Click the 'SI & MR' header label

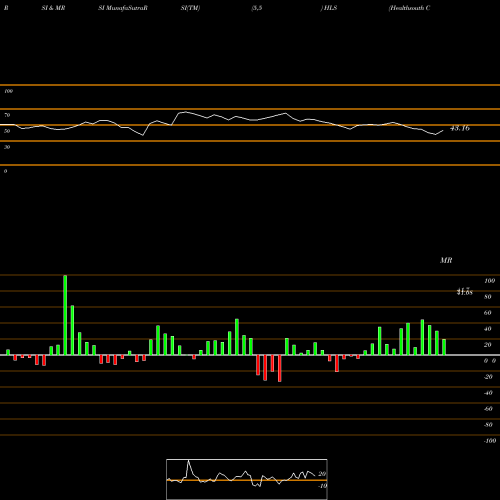pyautogui.click(x=53, y=8)
